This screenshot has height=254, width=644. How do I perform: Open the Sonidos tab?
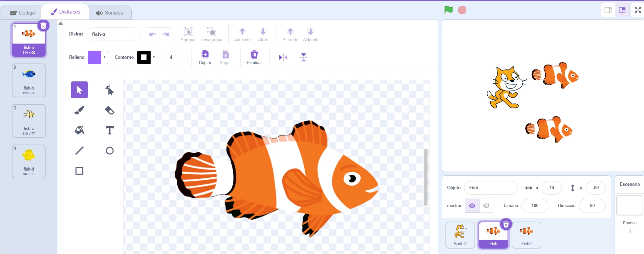pyautogui.click(x=109, y=13)
